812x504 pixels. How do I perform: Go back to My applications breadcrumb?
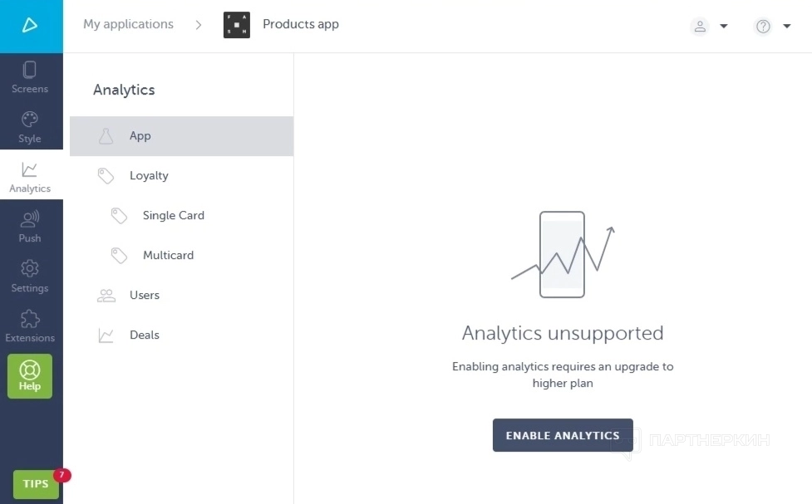tap(128, 25)
